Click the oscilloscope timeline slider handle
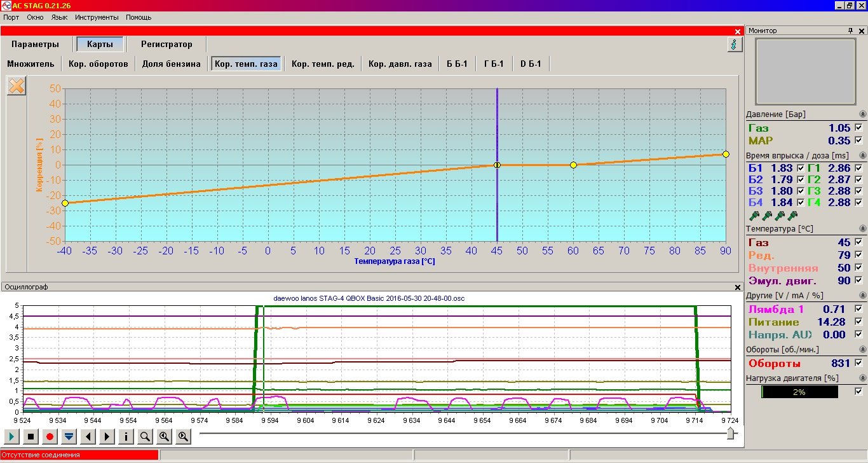 pos(731,434)
